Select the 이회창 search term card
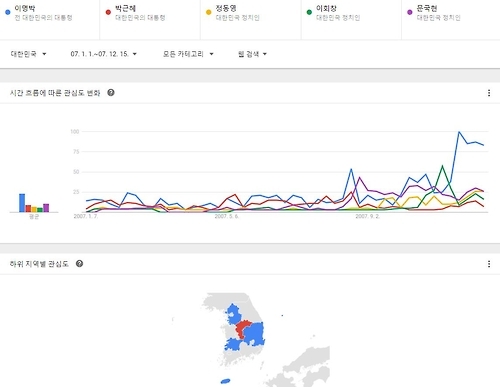The width and height of the screenshot is (500, 387). pyautogui.click(x=351, y=19)
